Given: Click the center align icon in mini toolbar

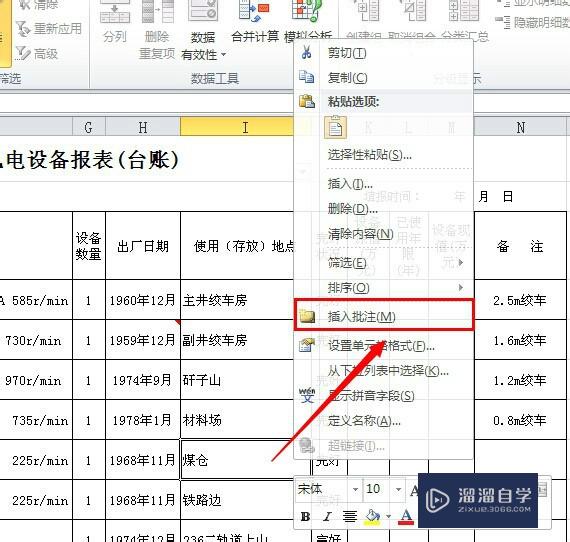Looking at the screenshot, I should [x=350, y=516].
